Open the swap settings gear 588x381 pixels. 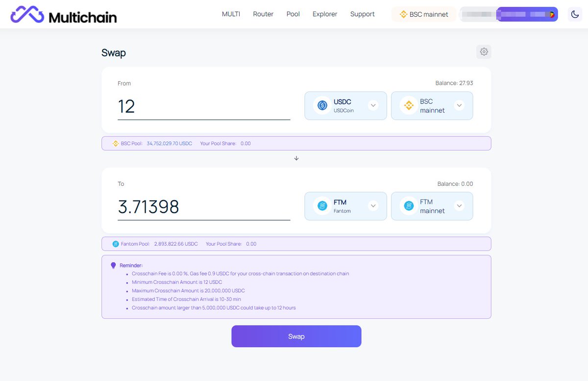pos(484,51)
